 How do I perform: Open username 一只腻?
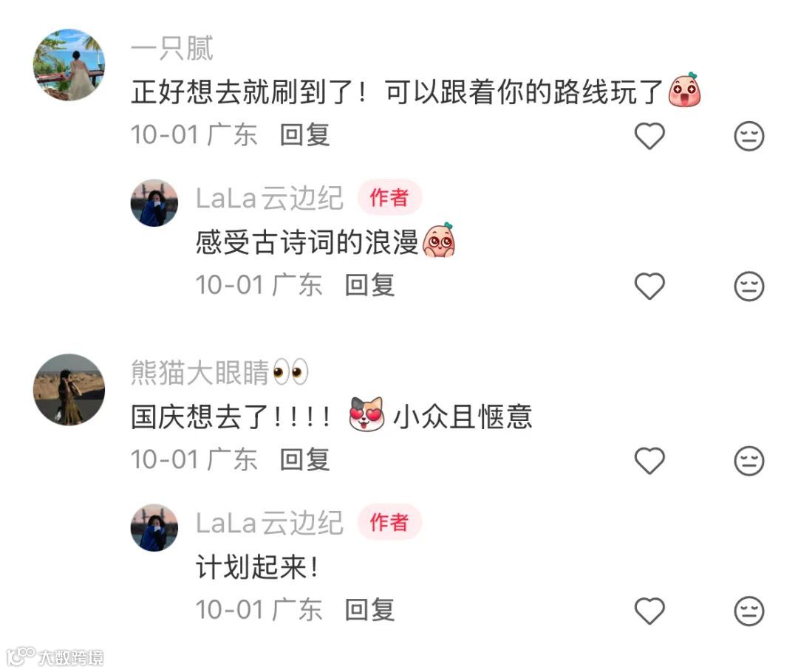point(172,49)
